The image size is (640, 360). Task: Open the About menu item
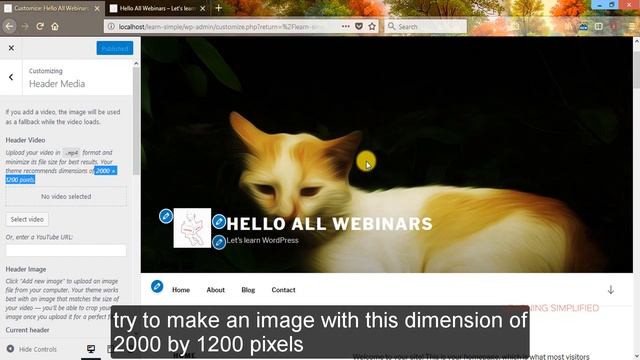coord(216,290)
